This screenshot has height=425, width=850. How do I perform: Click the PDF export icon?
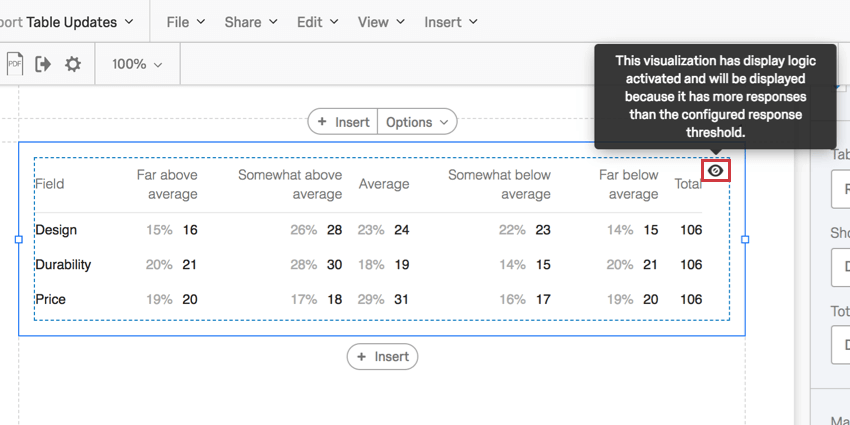point(14,64)
